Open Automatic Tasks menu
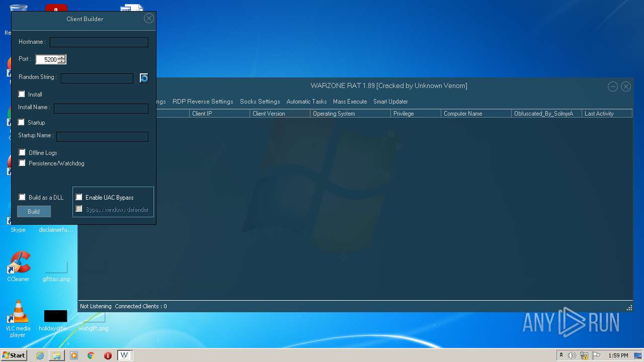The height and width of the screenshot is (362, 644). pos(306,102)
